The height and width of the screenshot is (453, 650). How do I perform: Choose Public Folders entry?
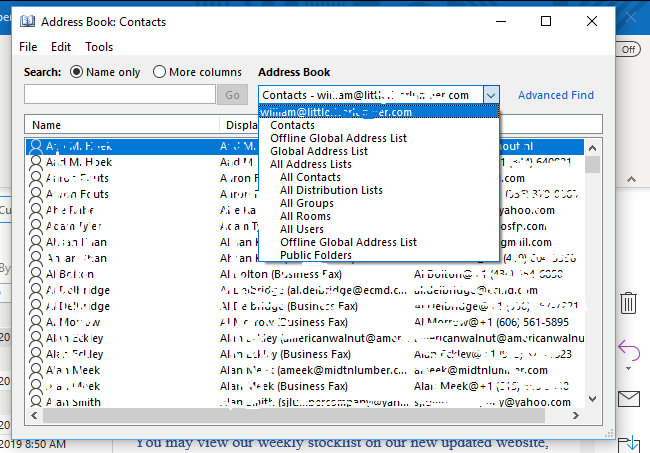(316, 255)
